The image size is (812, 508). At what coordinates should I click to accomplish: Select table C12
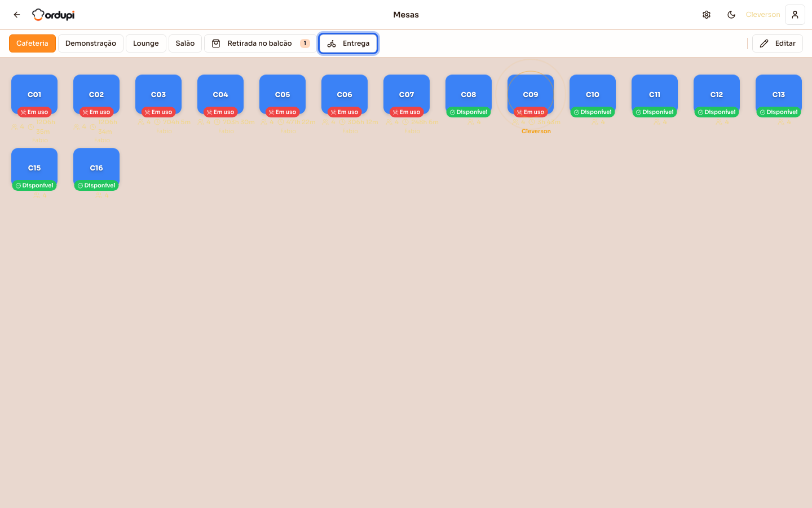717,95
